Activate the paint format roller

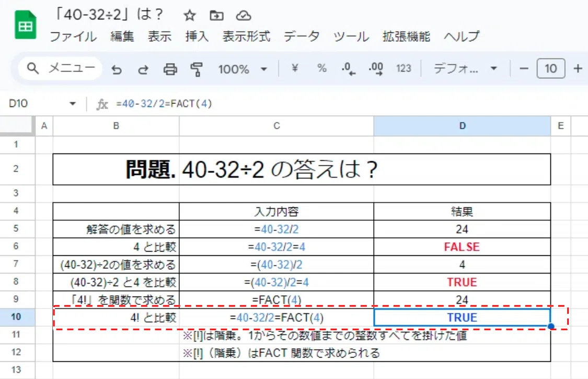coord(197,69)
